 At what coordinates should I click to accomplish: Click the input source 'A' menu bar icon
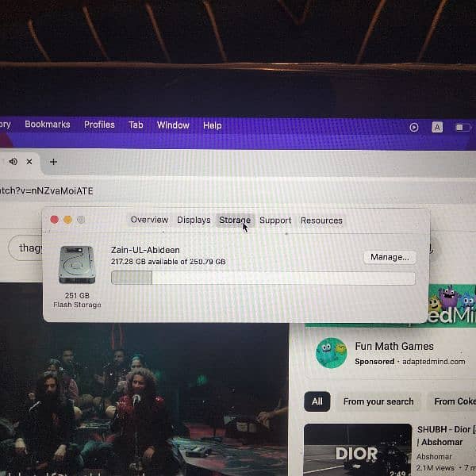[437, 127]
